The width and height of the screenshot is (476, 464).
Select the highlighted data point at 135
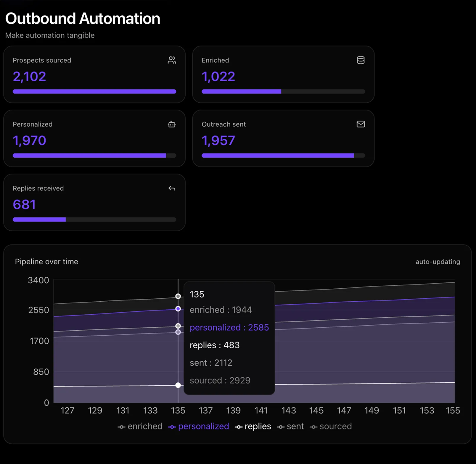coord(178,308)
